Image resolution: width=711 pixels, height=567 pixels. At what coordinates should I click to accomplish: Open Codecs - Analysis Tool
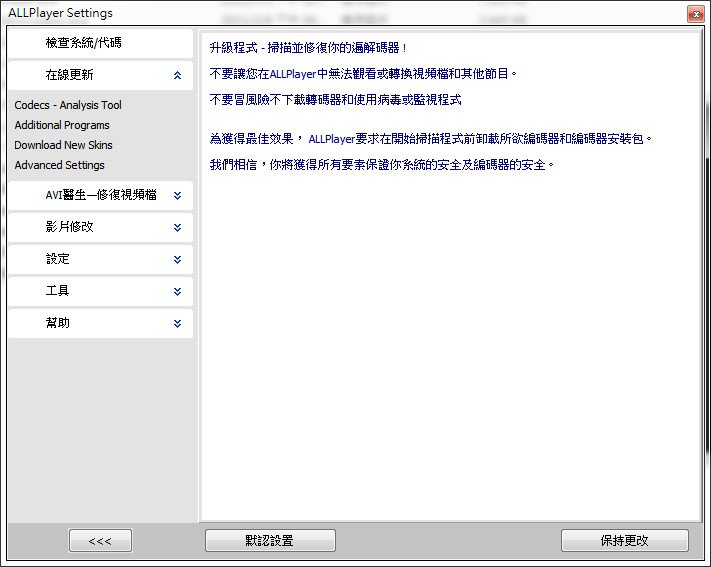tap(68, 105)
